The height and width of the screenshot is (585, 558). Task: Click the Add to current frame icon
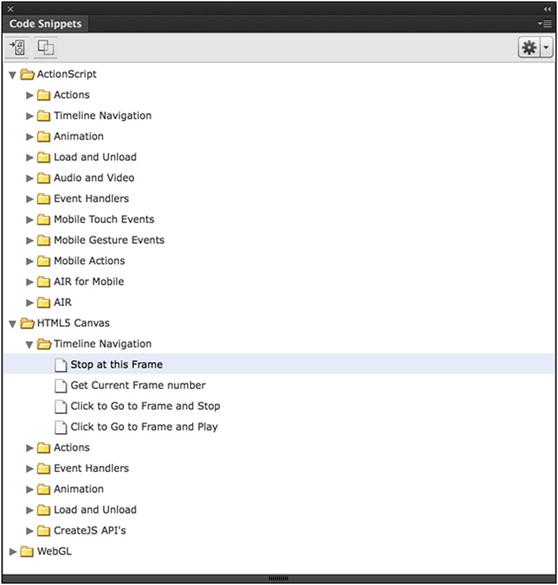[x=17, y=47]
